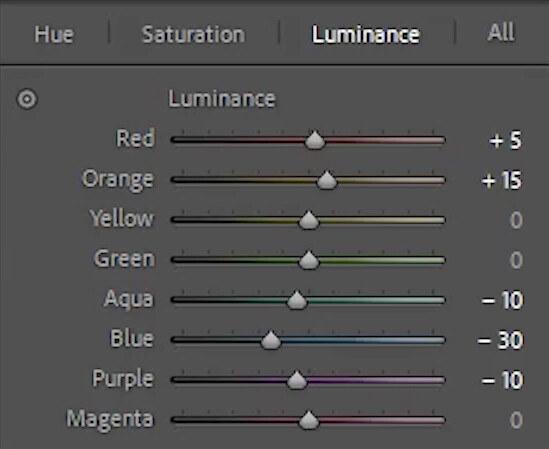Click the Purple luminance slider handle

pyautogui.click(x=297, y=380)
